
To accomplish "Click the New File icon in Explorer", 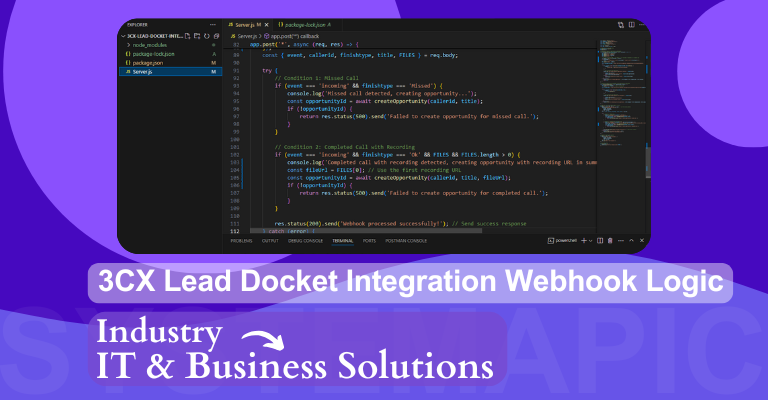I will 188,36.
